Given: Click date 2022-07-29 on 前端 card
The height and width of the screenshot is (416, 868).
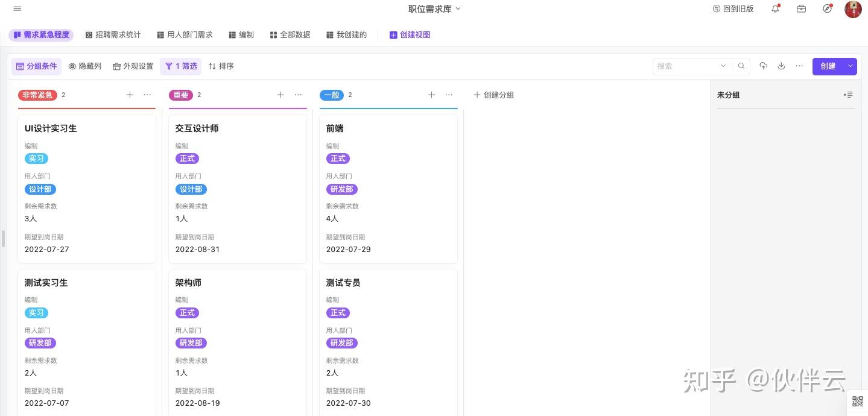Looking at the screenshot, I should click(349, 250).
